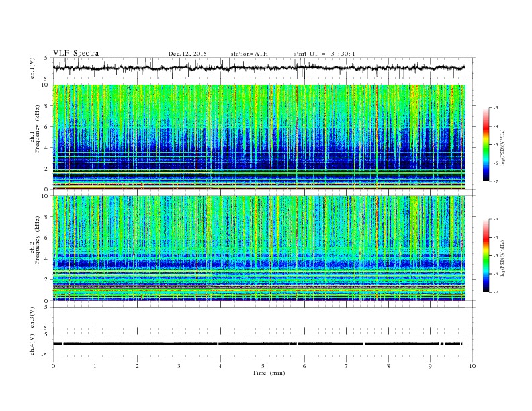Image resolution: width=532 pixels, height=411 pixels.
Task: Click the time axis tick label "5"
Action: pyautogui.click(x=263, y=366)
